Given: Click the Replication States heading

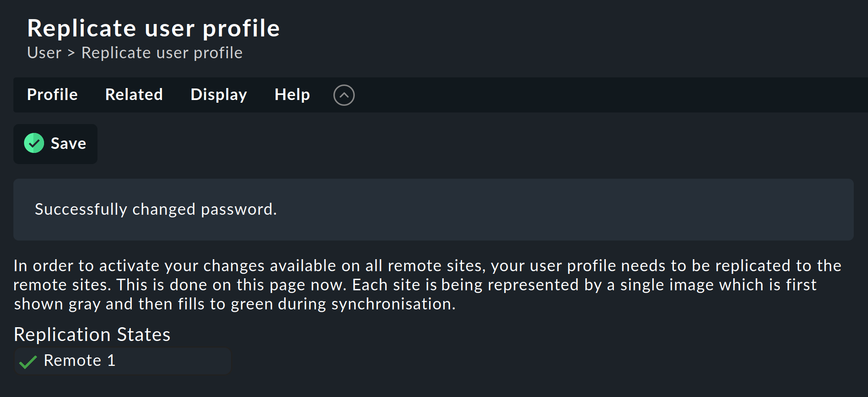Looking at the screenshot, I should [x=92, y=334].
